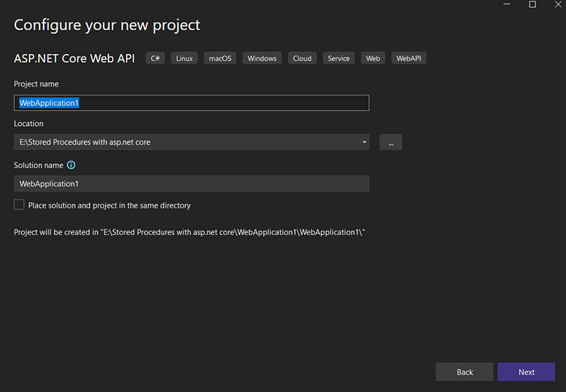Minimize the dialog window
This screenshot has width=566, height=392.
507,4
